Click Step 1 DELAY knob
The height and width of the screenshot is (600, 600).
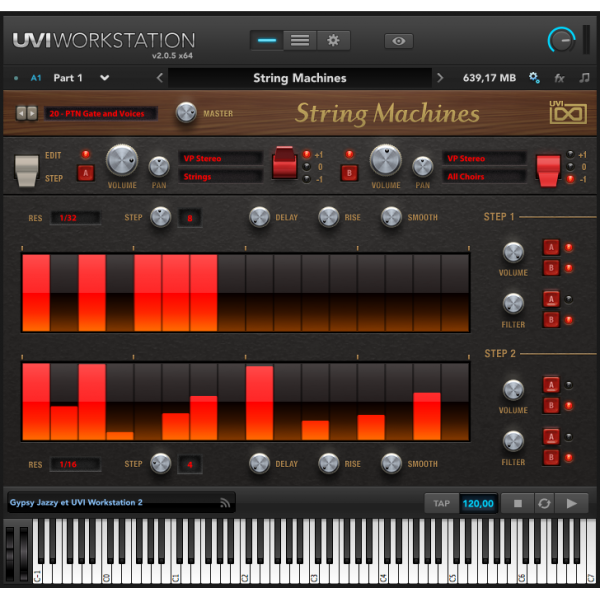[x=259, y=217]
